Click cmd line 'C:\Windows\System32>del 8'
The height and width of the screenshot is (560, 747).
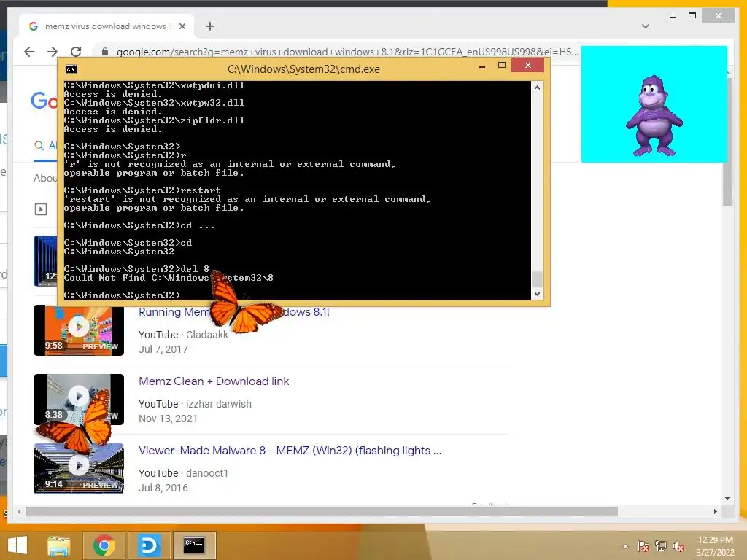pyautogui.click(x=136, y=269)
